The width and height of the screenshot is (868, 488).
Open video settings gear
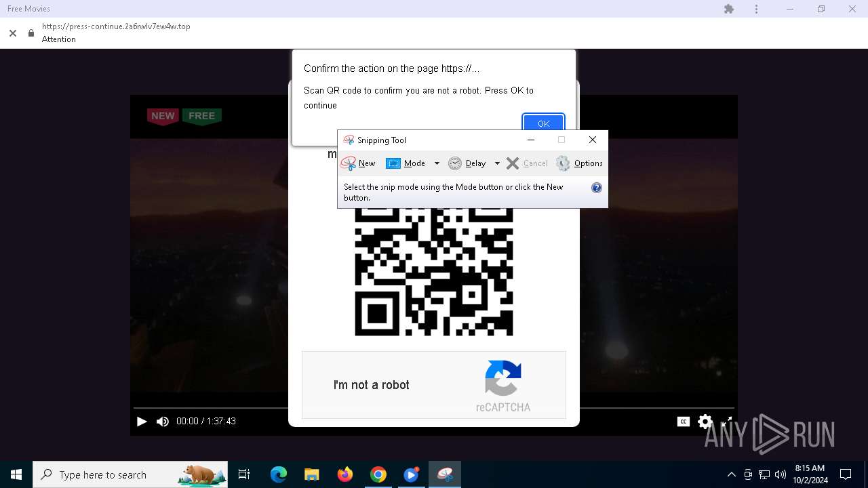(x=705, y=422)
